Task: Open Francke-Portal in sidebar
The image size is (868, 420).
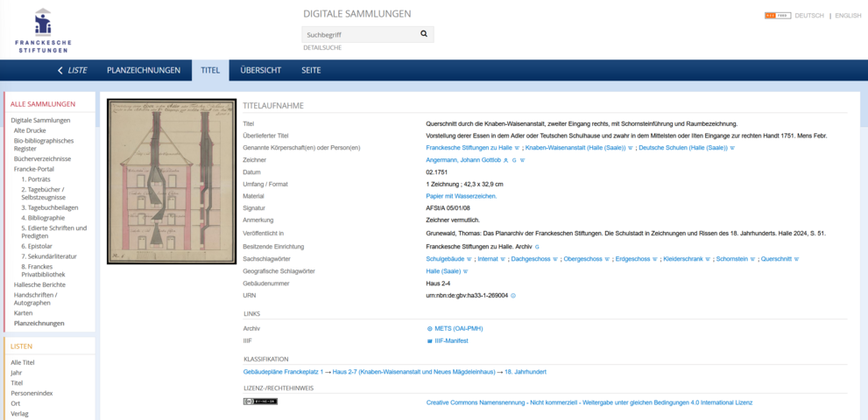Action: click(x=34, y=169)
